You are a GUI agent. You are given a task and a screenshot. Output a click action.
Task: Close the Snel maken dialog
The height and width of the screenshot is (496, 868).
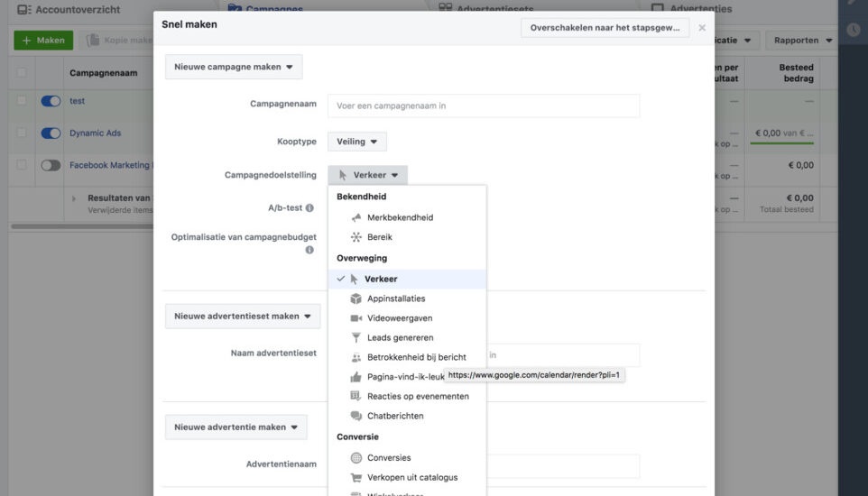click(702, 28)
